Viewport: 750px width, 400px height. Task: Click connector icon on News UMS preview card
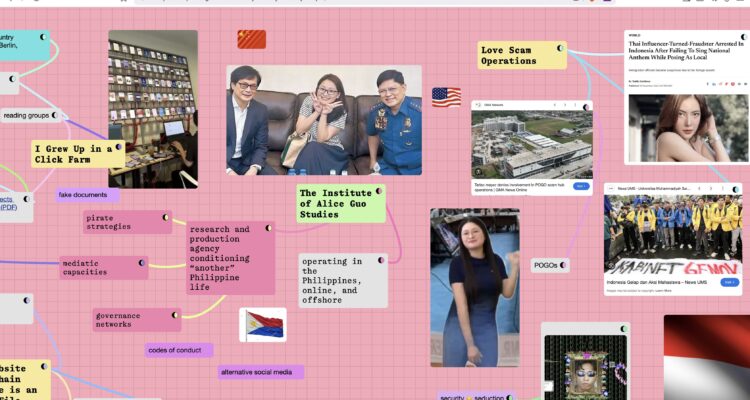point(737,189)
